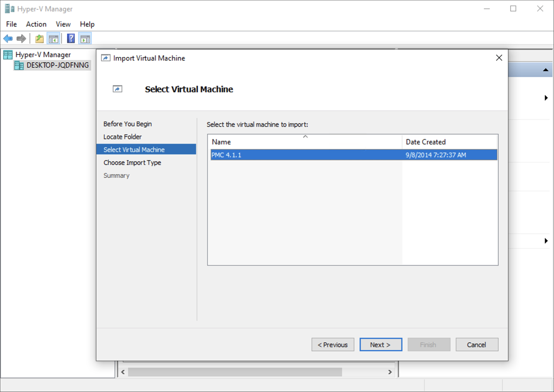Click horizontal scrollbar right arrow
The width and height of the screenshot is (554, 392).
[x=390, y=372]
